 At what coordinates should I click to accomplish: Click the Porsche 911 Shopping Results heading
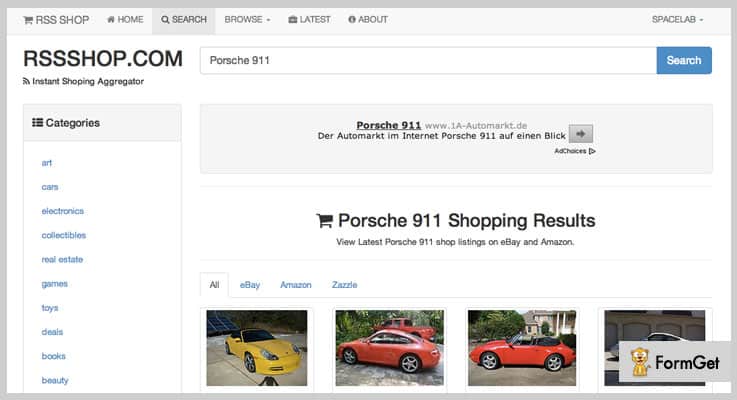456,220
